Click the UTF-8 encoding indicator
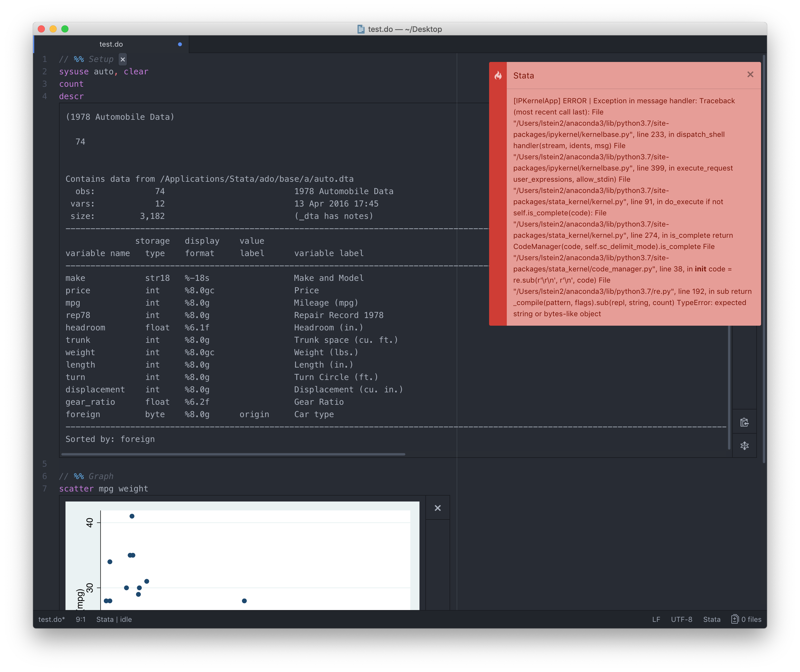The height and width of the screenshot is (672, 800). 681,619
